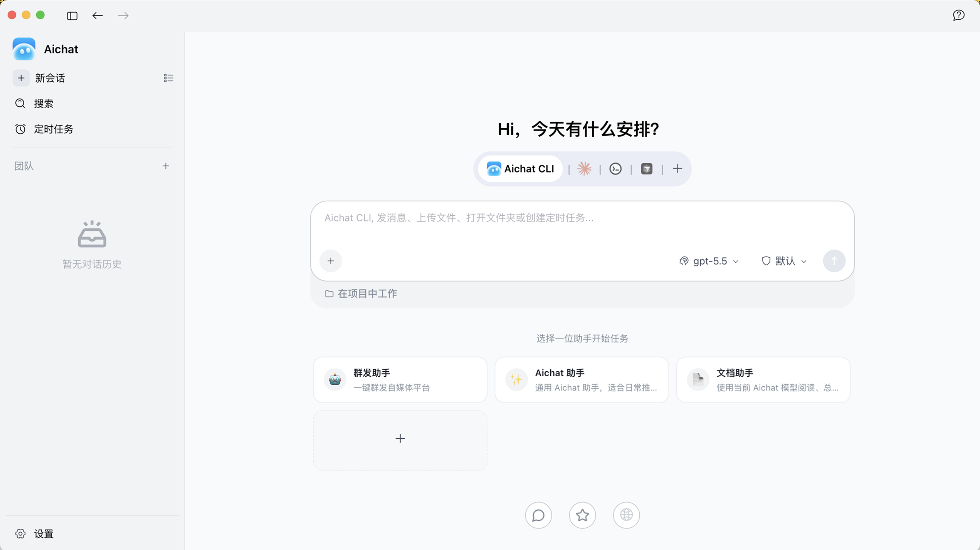The height and width of the screenshot is (550, 980).
Task: Add a new agent with the tab-bar plus
Action: (x=677, y=169)
